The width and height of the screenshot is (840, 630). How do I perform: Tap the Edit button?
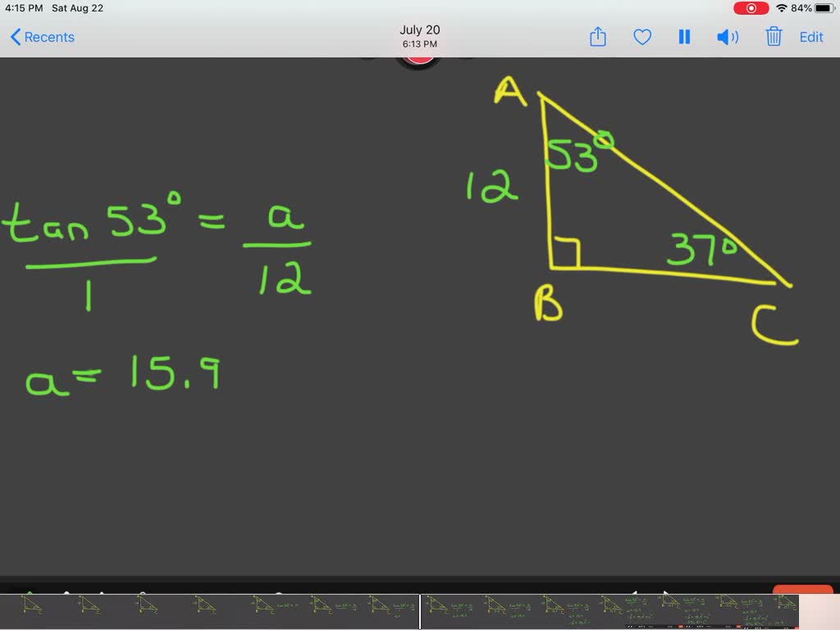point(811,37)
